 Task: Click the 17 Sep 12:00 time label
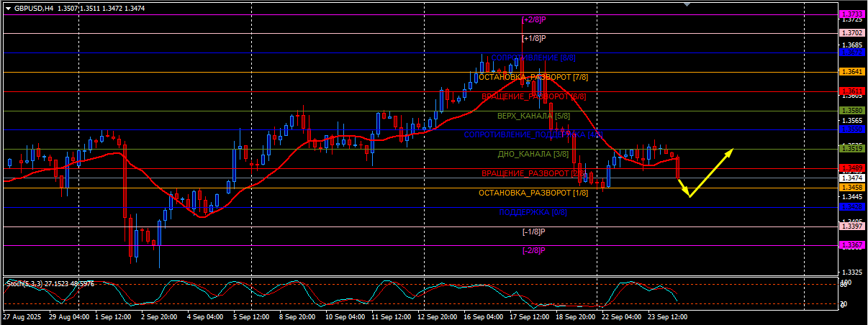coord(528,316)
